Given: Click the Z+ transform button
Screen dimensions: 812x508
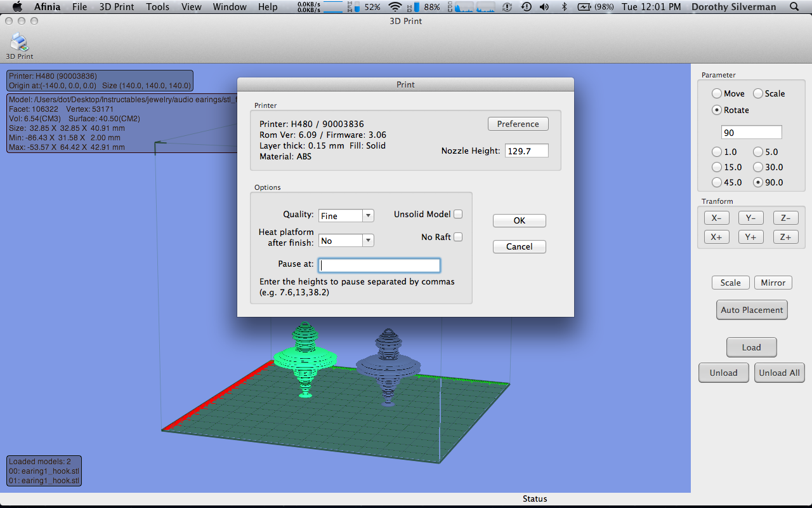Looking at the screenshot, I should pyautogui.click(x=785, y=237).
